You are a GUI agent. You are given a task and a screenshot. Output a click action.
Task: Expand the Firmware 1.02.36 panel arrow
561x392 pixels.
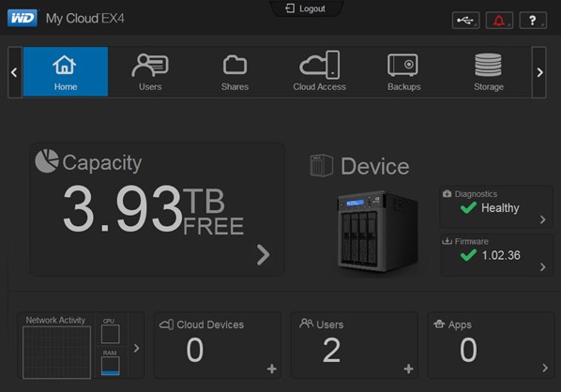tap(543, 267)
